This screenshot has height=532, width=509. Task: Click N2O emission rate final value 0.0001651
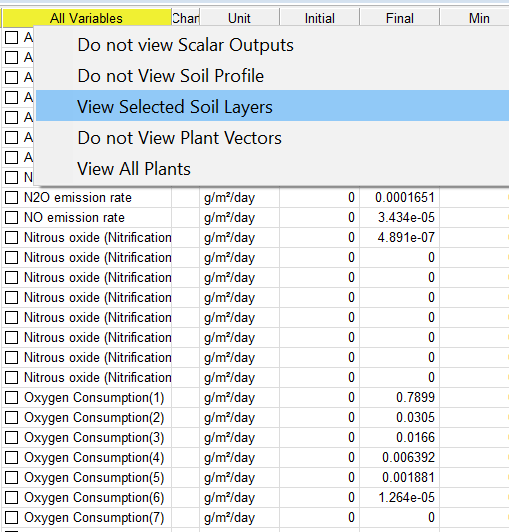pyautogui.click(x=404, y=197)
